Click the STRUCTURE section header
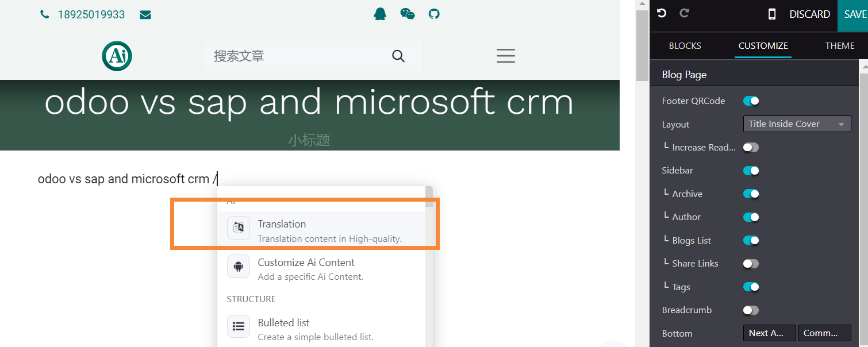This screenshot has height=347, width=868. [x=251, y=299]
